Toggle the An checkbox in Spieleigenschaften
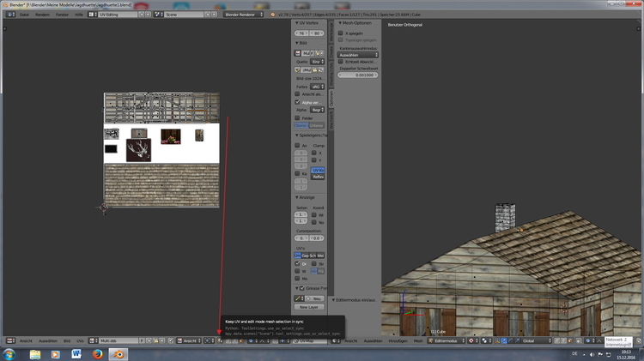Viewport: 644px width, 361px height. click(x=297, y=145)
